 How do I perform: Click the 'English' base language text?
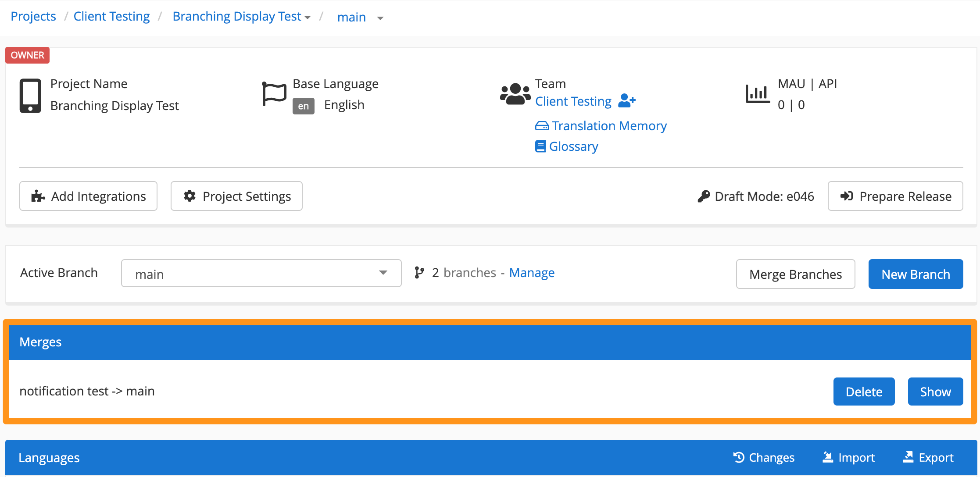[344, 105]
